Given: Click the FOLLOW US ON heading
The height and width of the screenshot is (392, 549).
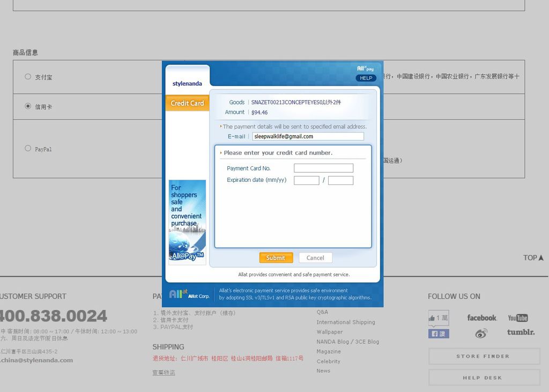Looking at the screenshot, I should coord(454,297).
